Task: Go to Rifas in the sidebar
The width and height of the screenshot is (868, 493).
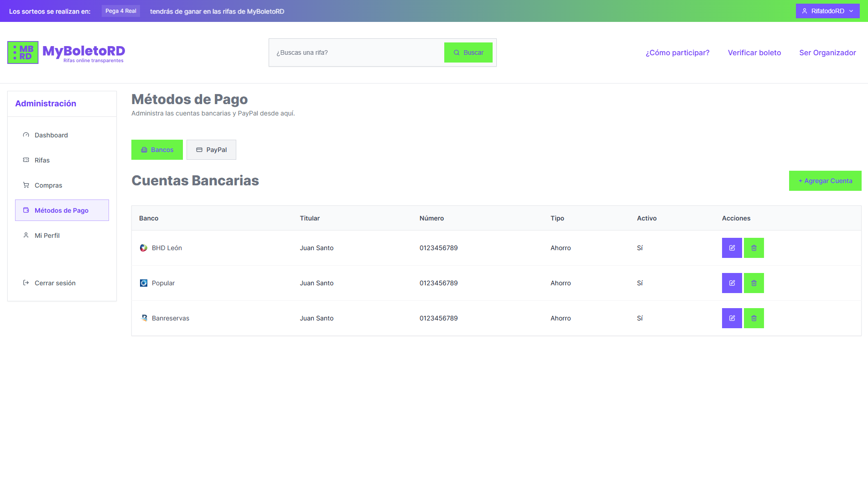Action: 42,160
